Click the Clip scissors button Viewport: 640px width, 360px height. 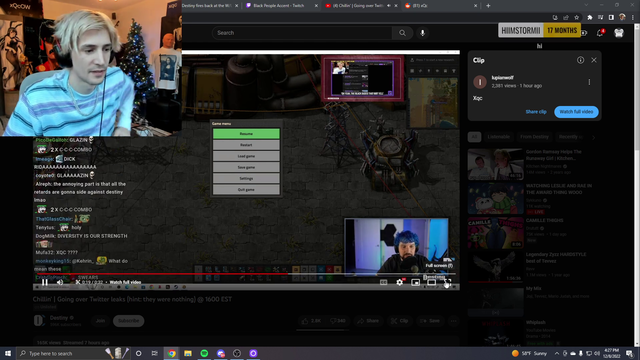[399, 321]
